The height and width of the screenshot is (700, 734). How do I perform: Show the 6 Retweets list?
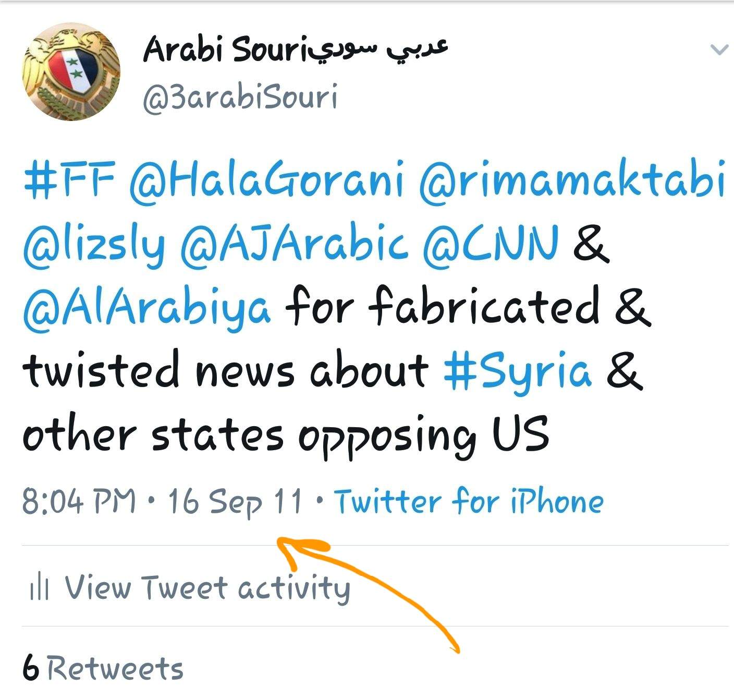103,668
